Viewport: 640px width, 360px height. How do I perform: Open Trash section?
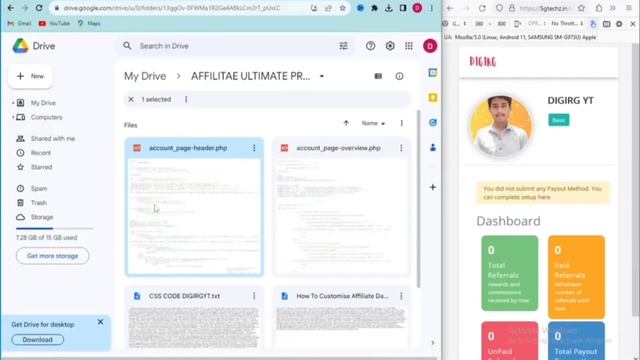pyautogui.click(x=38, y=203)
